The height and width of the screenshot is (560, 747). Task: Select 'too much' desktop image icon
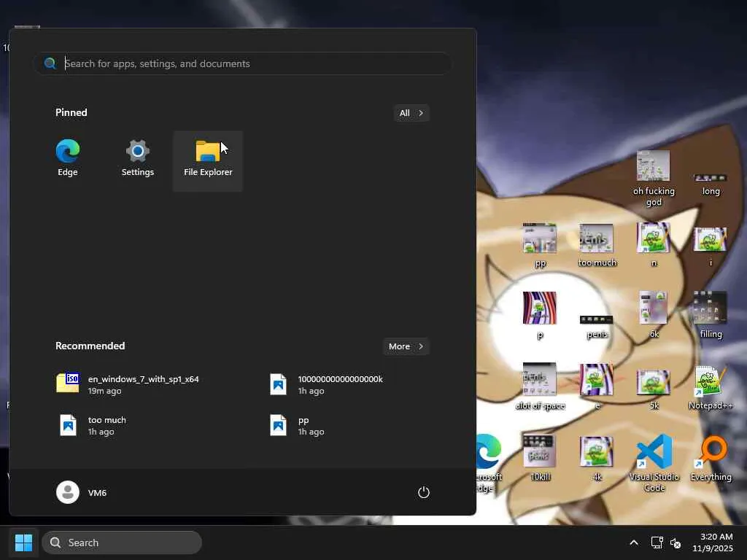pyautogui.click(x=597, y=246)
